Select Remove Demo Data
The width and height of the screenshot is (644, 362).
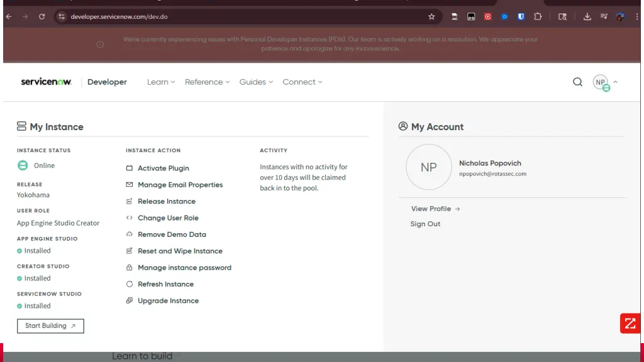click(172, 234)
